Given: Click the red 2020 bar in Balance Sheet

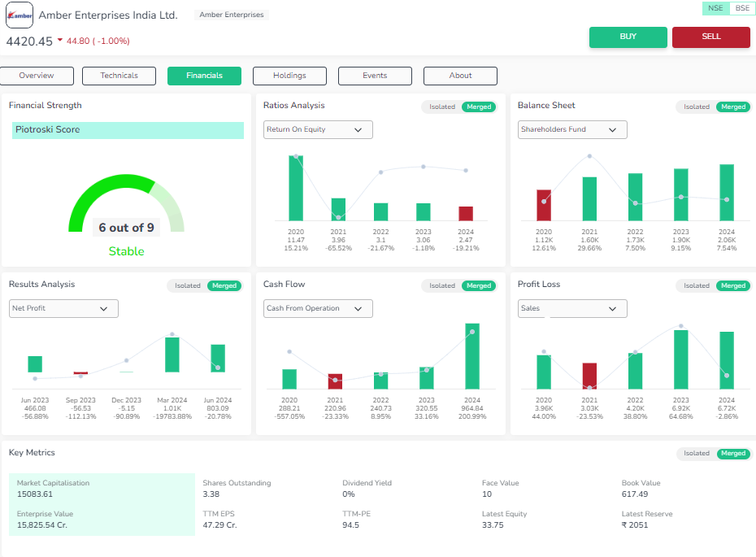Looking at the screenshot, I should (544, 206).
